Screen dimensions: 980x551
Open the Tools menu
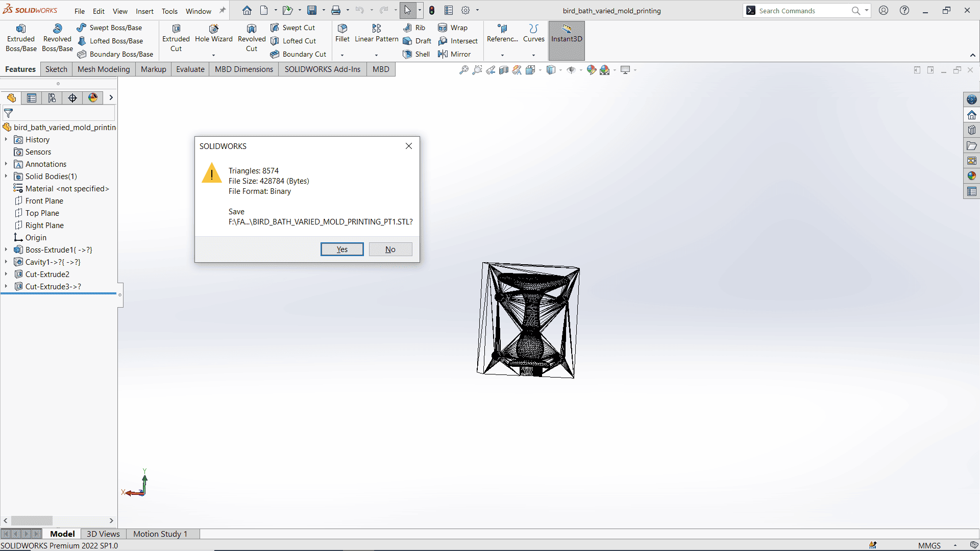169,11
